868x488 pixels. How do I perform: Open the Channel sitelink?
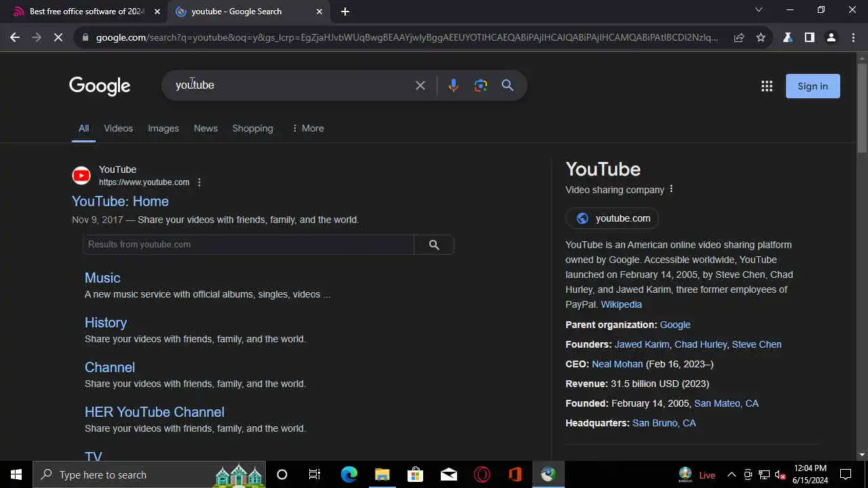[110, 367]
